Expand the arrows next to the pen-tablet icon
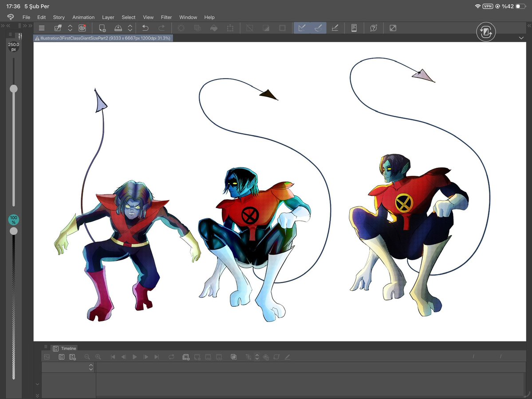This screenshot has height=399, width=532. (x=70, y=28)
